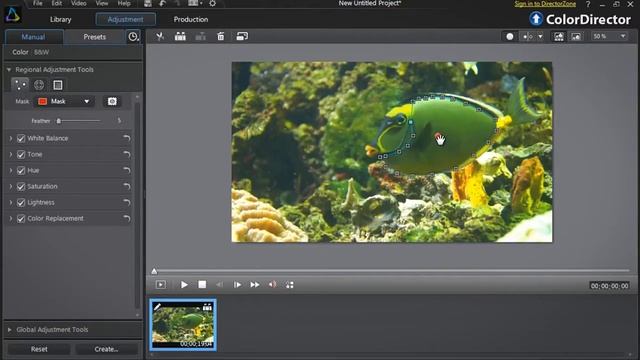This screenshot has height=360, width=640.
Task: Click the fast forward button
Action: [x=255, y=284]
